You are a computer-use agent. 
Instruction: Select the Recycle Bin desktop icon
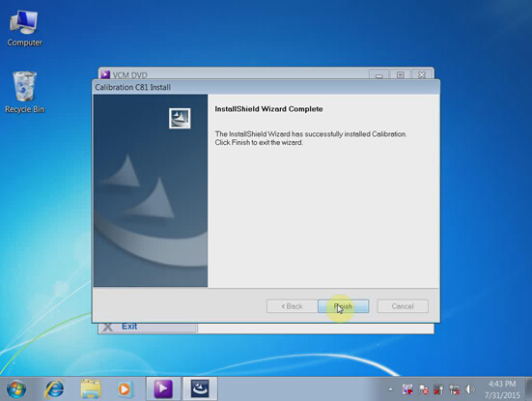(x=24, y=93)
